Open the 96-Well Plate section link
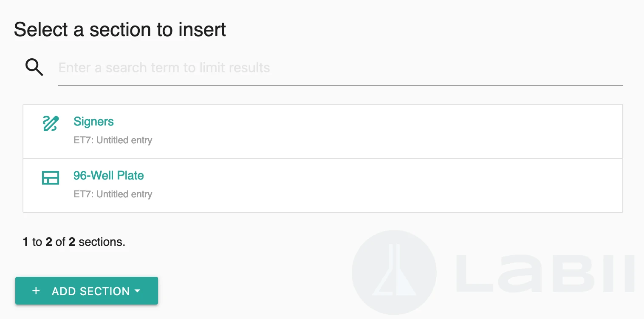Viewport: 644px width, 319px height. (x=108, y=176)
